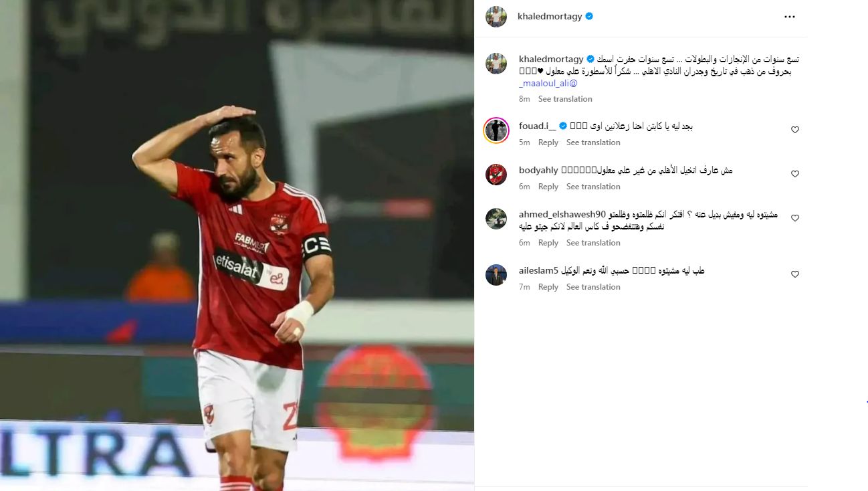Reply to fouad.i__ comment
868x491 pixels.
coord(548,142)
